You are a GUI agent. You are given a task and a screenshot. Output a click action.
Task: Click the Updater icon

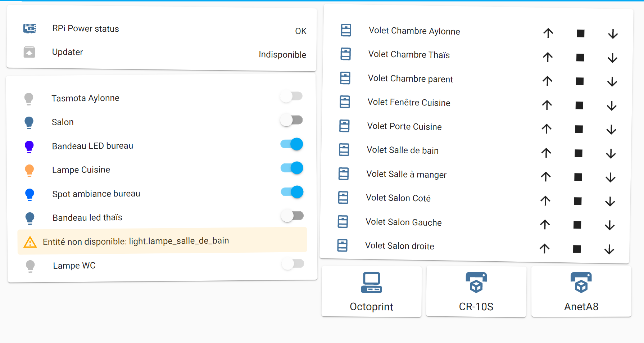30,52
